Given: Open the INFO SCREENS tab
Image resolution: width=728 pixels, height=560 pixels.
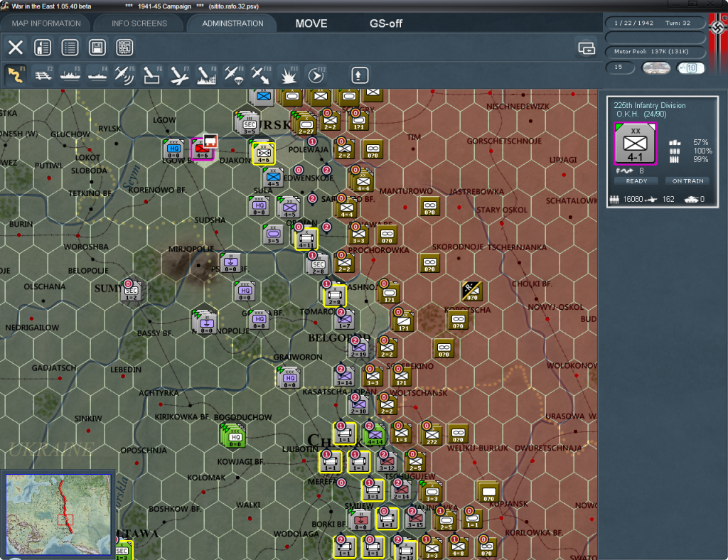Looking at the screenshot, I should 139,23.
